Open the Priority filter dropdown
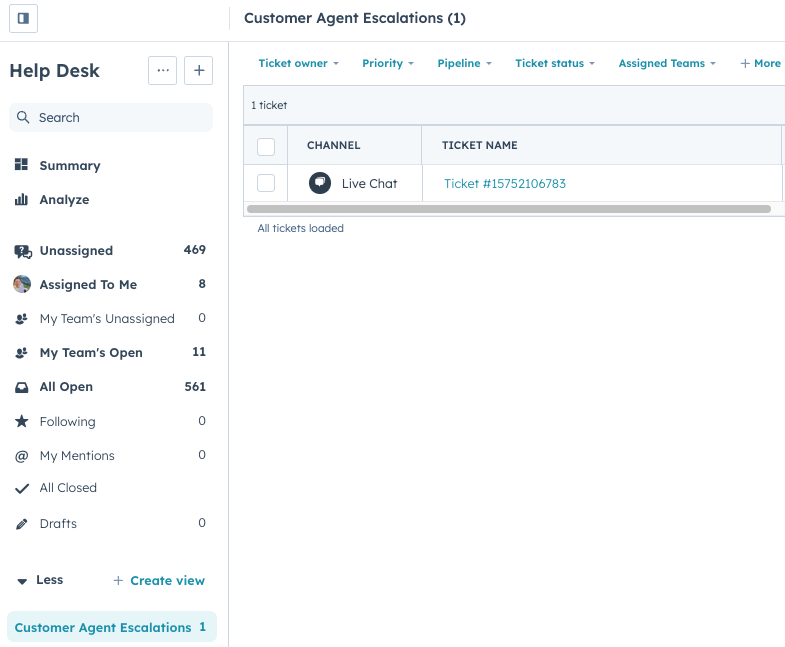Viewport: 785px width, 647px height. 388,63
